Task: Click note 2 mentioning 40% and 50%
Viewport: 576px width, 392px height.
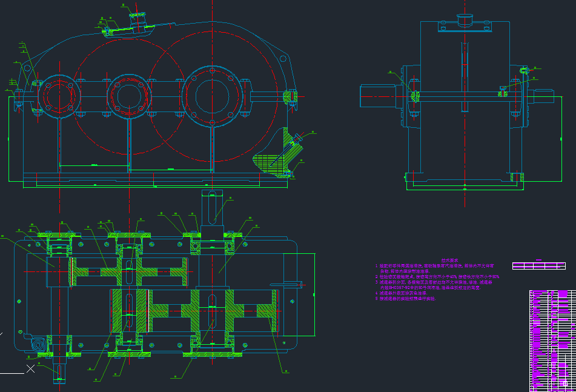Action: [x=437, y=277]
